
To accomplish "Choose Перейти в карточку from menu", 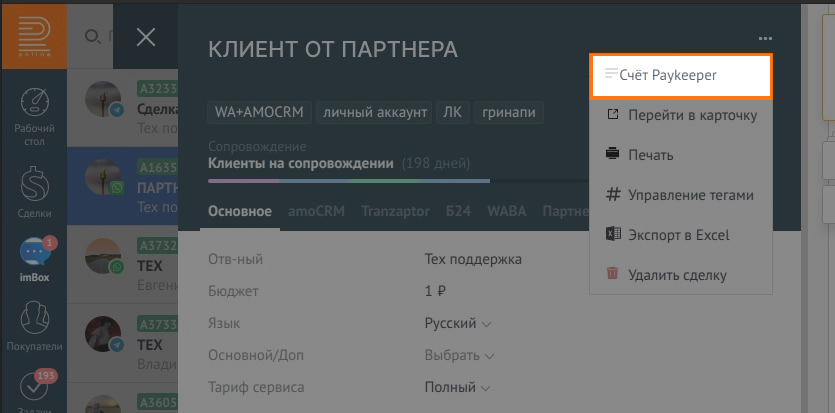I will click(x=681, y=115).
